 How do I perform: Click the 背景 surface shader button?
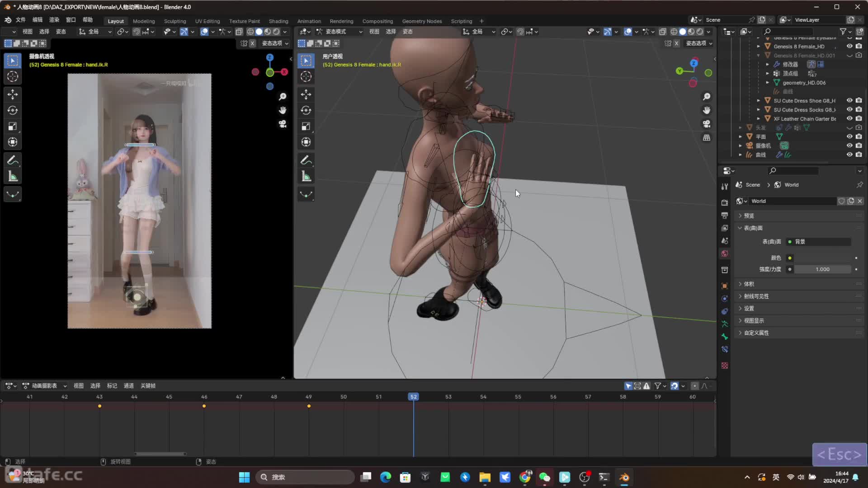point(819,242)
